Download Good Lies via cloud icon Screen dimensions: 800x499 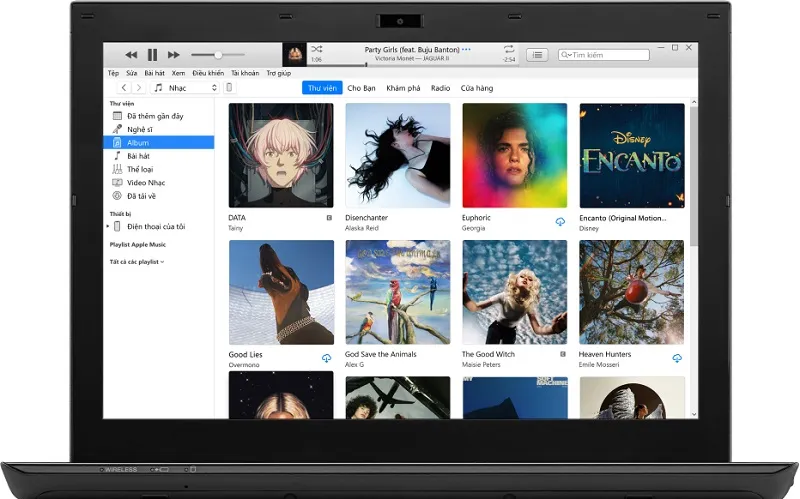[x=327, y=358]
